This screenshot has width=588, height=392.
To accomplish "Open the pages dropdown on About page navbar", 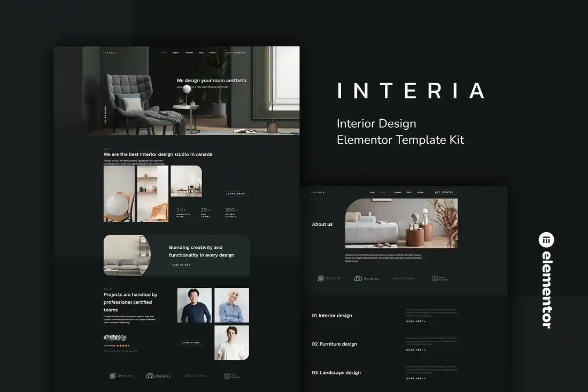I will 384,192.
